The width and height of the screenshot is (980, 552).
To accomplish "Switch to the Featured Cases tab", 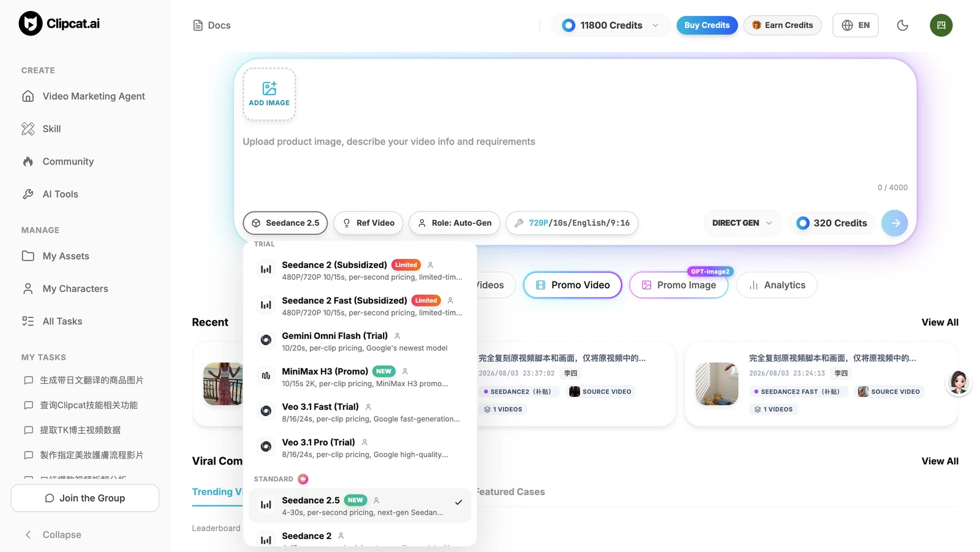I will tap(511, 491).
